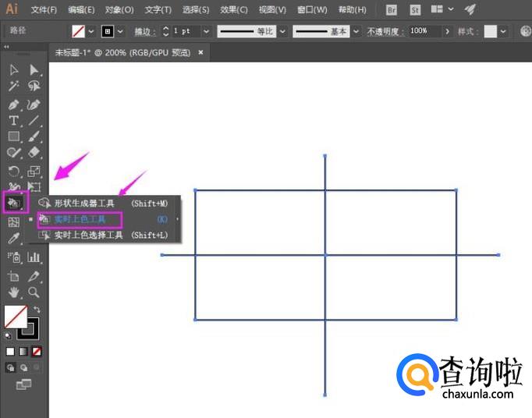Swap fill and stroke colors
The image size is (532, 418).
37,309
